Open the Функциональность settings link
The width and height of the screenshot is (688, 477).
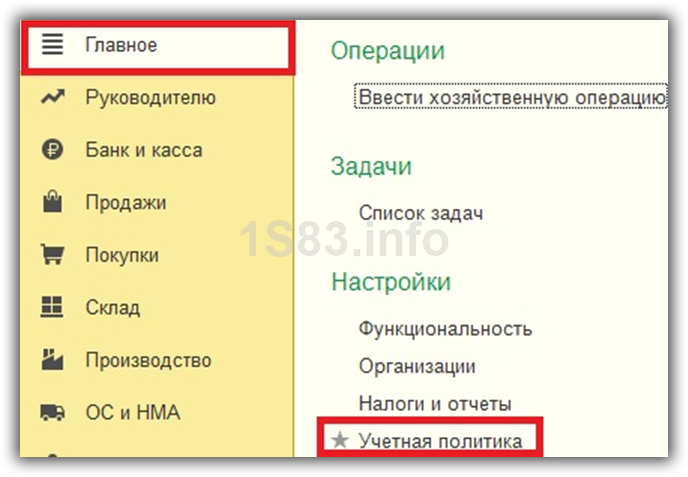click(445, 329)
